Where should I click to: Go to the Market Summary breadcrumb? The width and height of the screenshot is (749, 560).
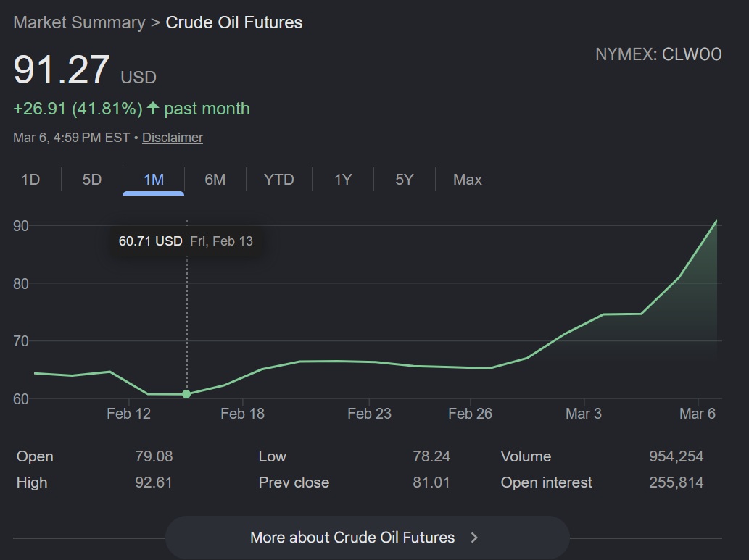click(79, 22)
